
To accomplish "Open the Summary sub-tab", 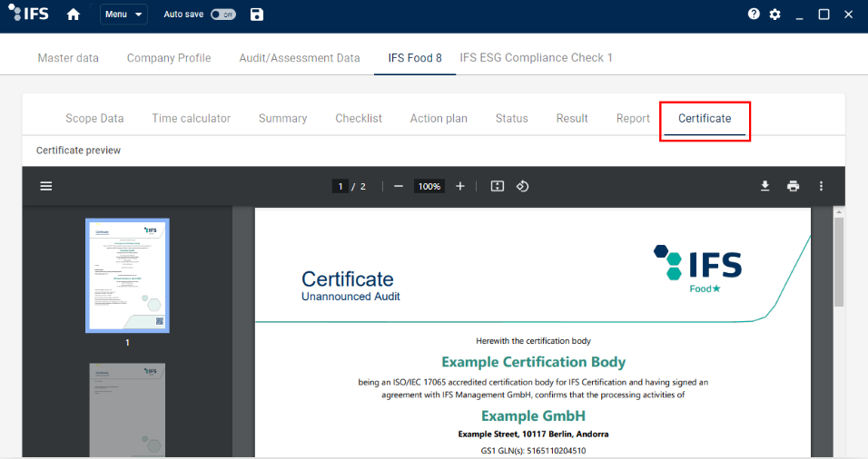I will click(x=283, y=118).
